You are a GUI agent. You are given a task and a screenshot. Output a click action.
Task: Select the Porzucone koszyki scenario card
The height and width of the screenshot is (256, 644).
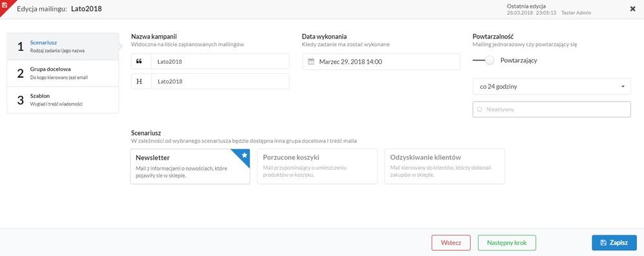[x=317, y=166]
